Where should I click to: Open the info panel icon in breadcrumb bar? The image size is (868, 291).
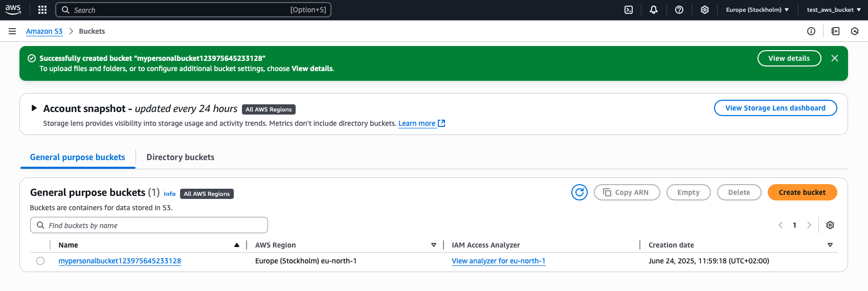pyautogui.click(x=811, y=31)
